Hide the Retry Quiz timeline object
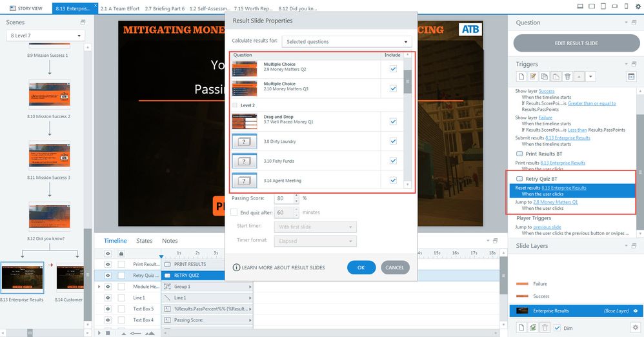Image resolution: width=644 pixels, height=337 pixels. [108, 276]
